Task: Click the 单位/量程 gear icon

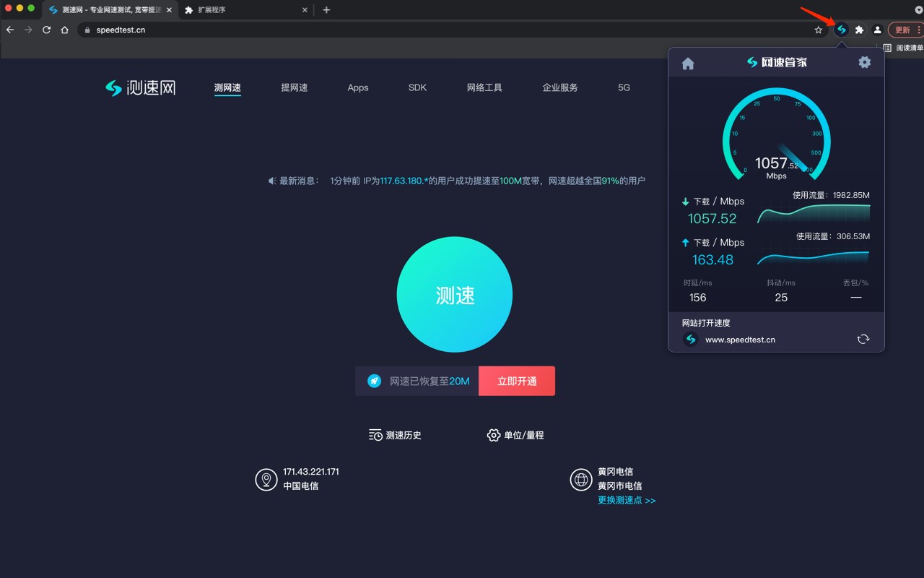Action: (x=494, y=435)
